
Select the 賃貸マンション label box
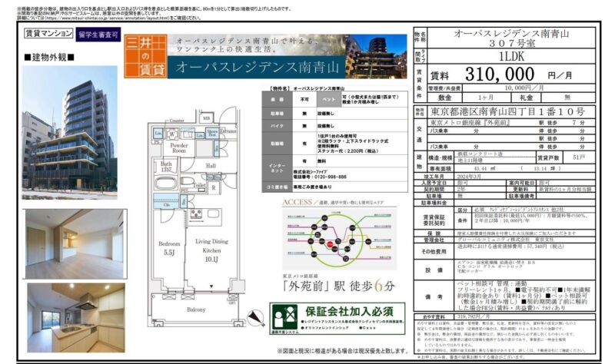point(48,33)
